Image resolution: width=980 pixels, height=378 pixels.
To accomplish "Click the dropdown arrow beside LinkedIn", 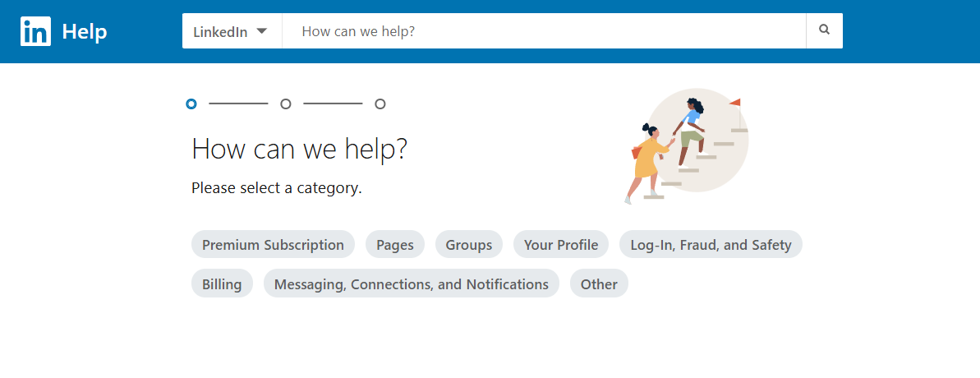I will point(262,31).
